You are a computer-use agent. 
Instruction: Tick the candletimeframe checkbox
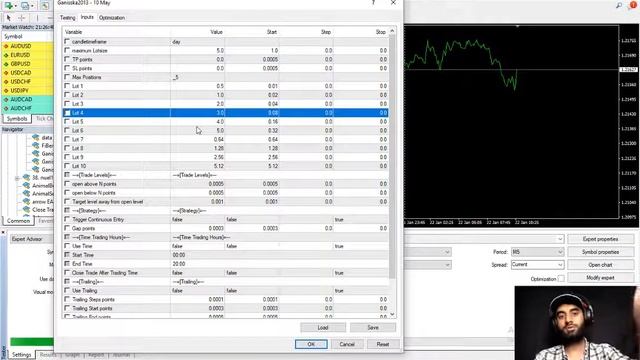pos(67,42)
